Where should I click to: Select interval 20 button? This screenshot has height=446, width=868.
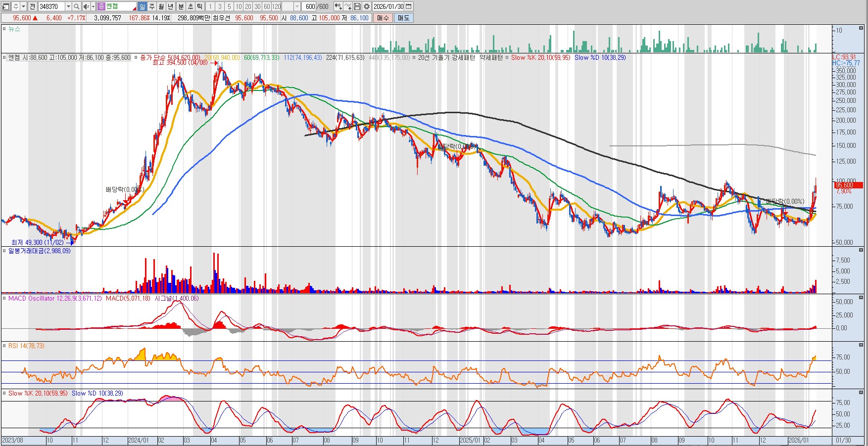(x=248, y=6)
